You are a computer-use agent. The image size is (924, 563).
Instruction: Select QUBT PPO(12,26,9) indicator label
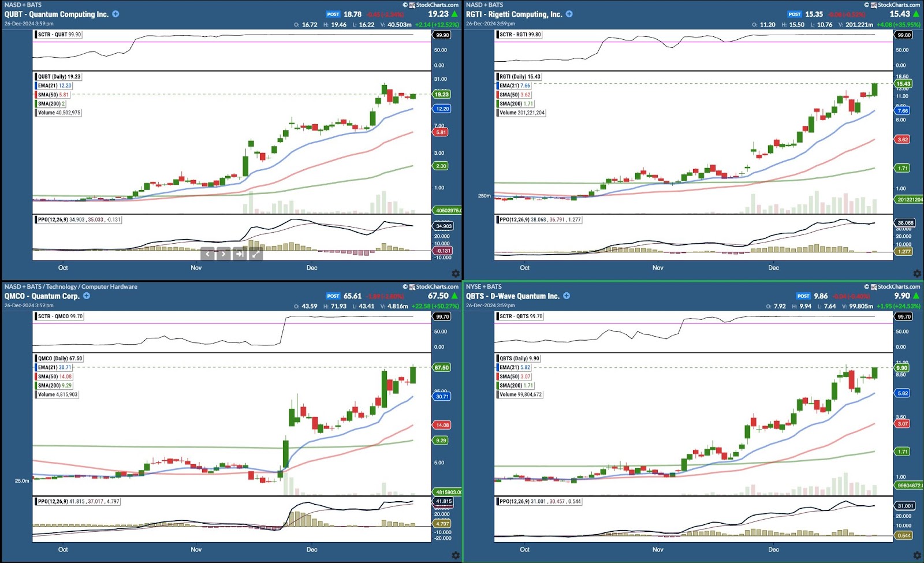click(x=79, y=219)
